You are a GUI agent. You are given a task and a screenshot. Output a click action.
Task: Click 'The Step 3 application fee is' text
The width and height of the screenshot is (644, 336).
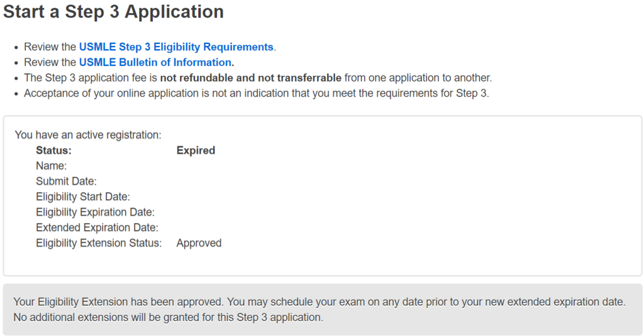91,78
